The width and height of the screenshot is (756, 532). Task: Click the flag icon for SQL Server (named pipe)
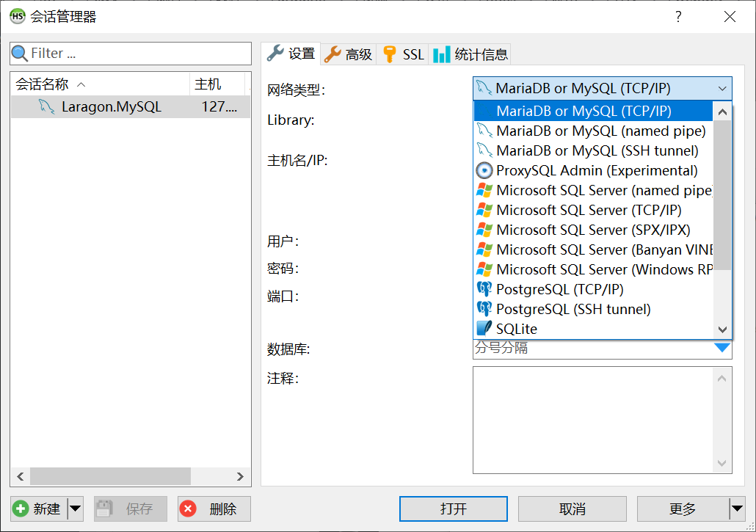[x=484, y=190]
